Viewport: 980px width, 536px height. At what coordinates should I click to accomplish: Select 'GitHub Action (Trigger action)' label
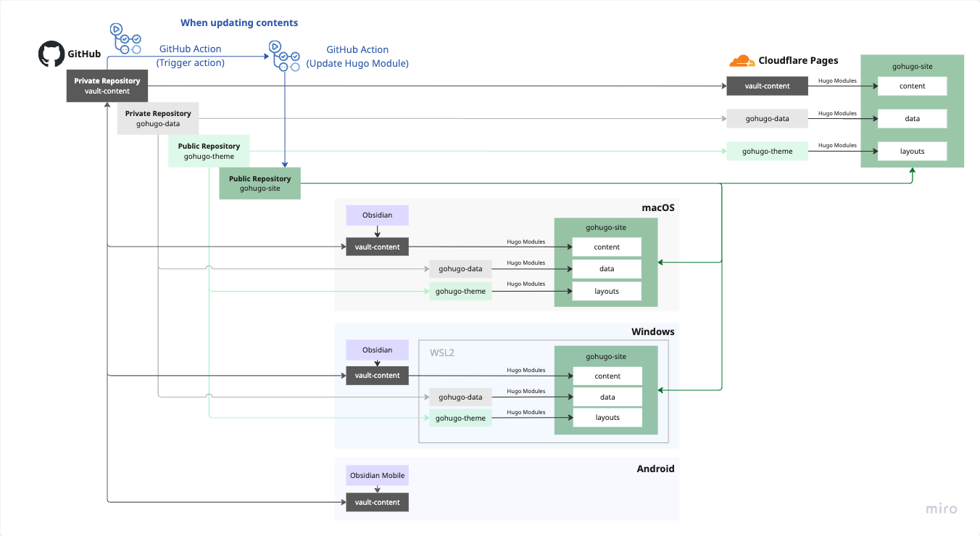tap(190, 56)
